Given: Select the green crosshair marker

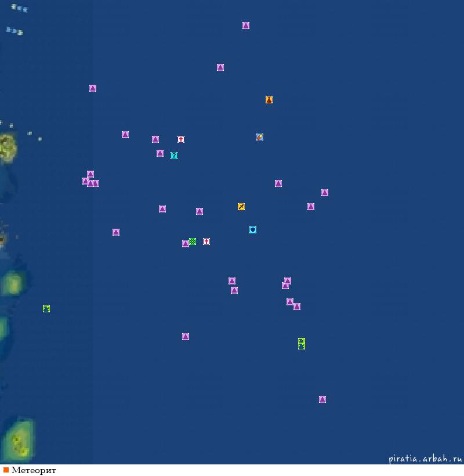Looking at the screenshot, I should (x=193, y=241).
